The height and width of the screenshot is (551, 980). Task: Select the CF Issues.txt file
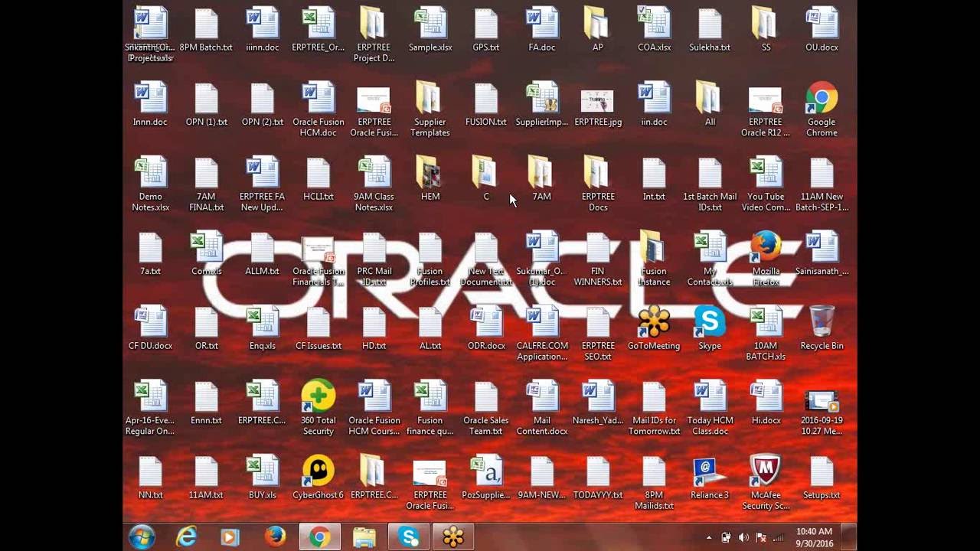point(318,329)
